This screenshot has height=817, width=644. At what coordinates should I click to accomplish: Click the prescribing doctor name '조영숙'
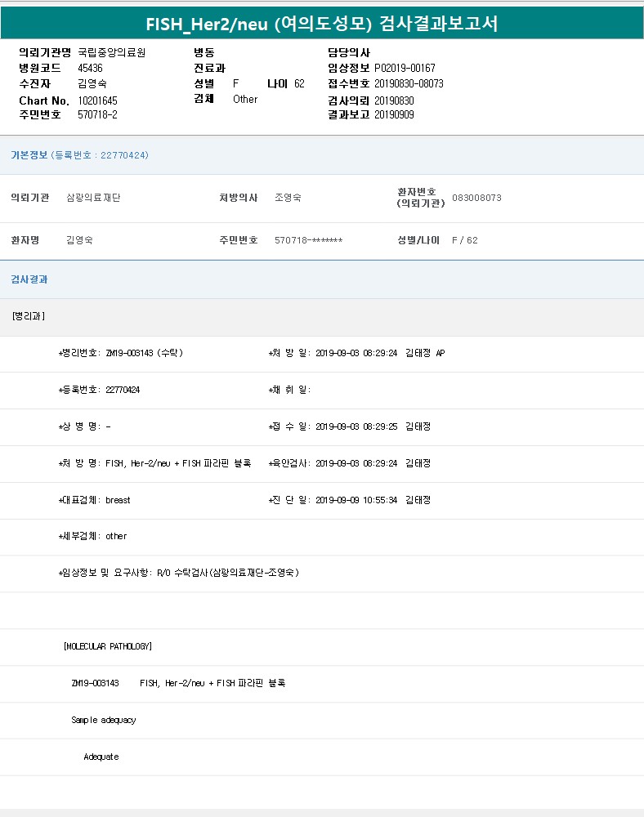(288, 198)
